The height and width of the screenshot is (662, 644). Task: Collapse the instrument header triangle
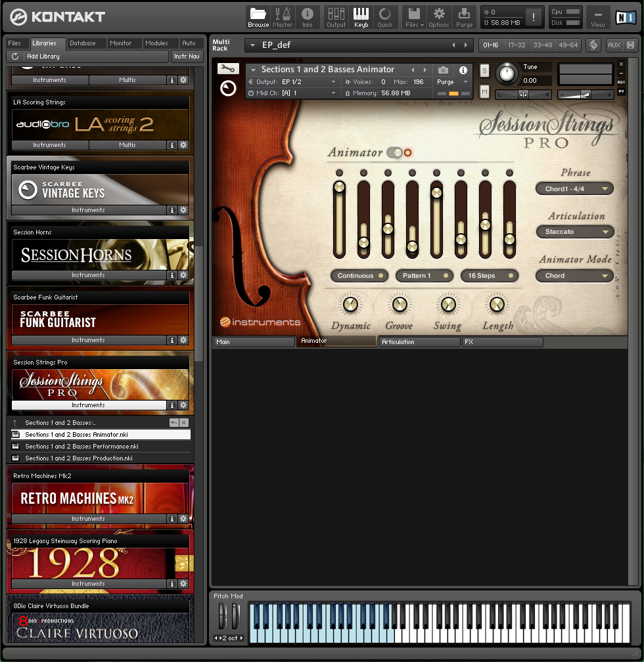pyautogui.click(x=253, y=70)
